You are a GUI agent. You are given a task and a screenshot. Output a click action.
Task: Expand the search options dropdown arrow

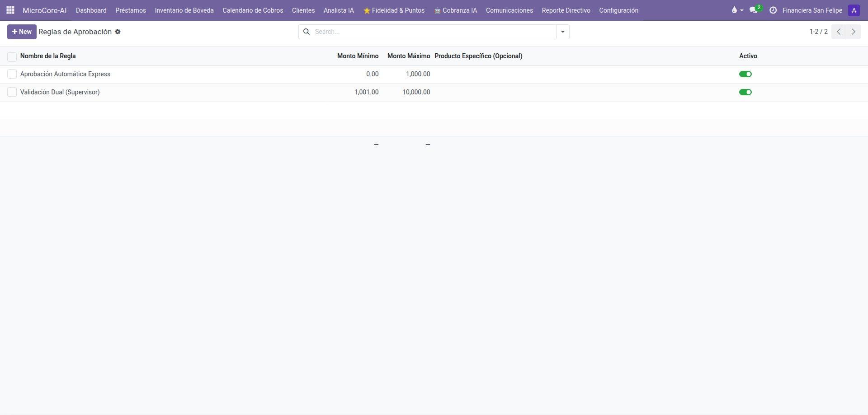tap(563, 32)
